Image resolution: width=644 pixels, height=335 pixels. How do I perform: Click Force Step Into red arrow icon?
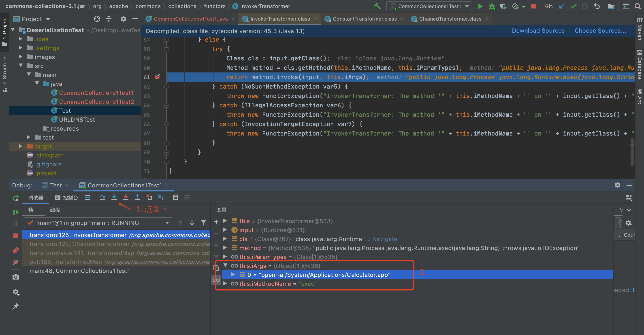(126, 197)
